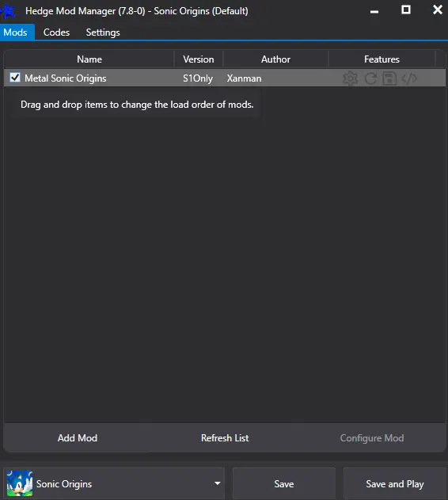448x500 pixels.
Task: Click the Configure Mod button
Action: [372, 438]
